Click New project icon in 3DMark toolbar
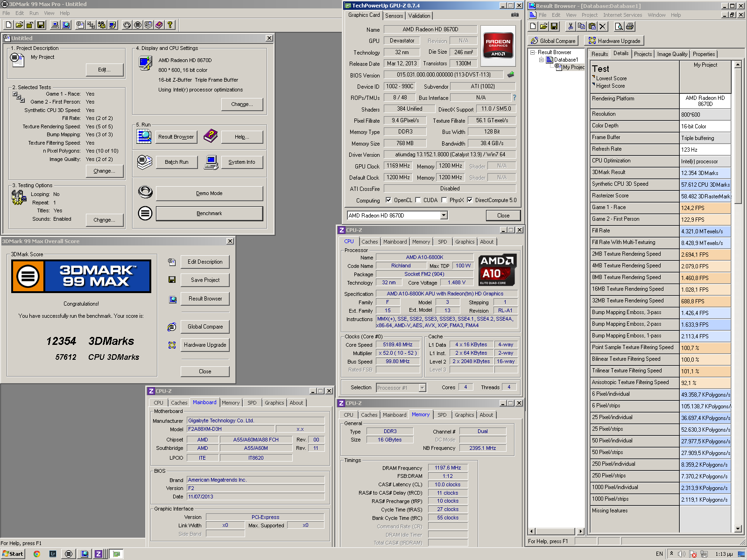The width and height of the screenshot is (747, 560). pyautogui.click(x=9, y=25)
